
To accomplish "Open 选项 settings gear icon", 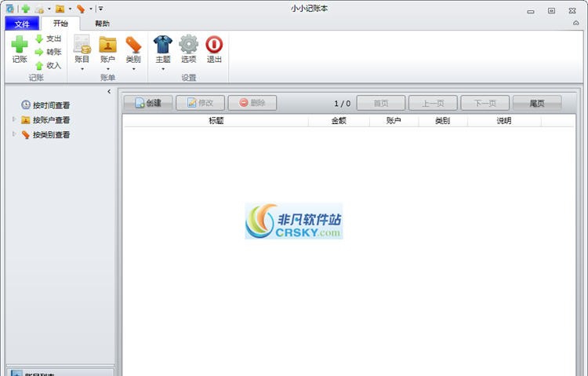I will click(188, 46).
